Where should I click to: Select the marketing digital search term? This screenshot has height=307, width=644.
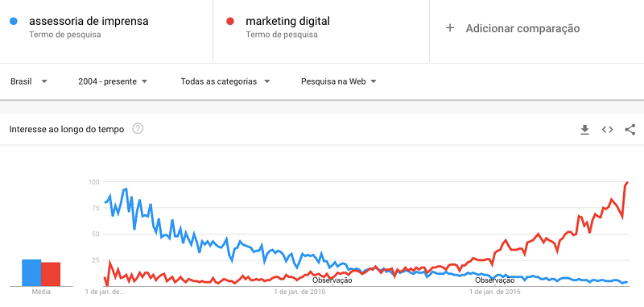pyautogui.click(x=288, y=21)
